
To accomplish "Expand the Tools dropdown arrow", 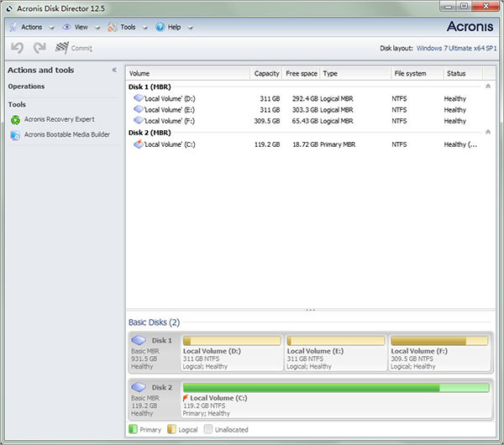I will [x=145, y=28].
